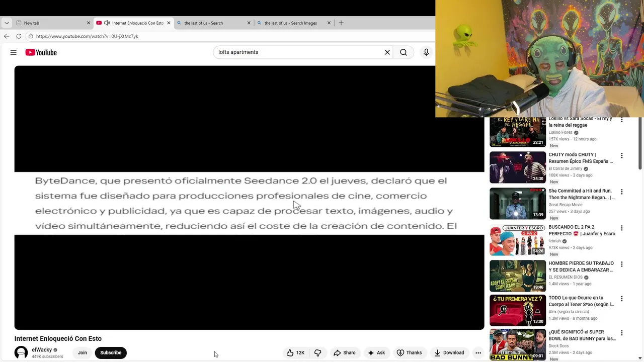
Task: Select the Internet Enloqueció Con Esto tab
Action: (133, 23)
